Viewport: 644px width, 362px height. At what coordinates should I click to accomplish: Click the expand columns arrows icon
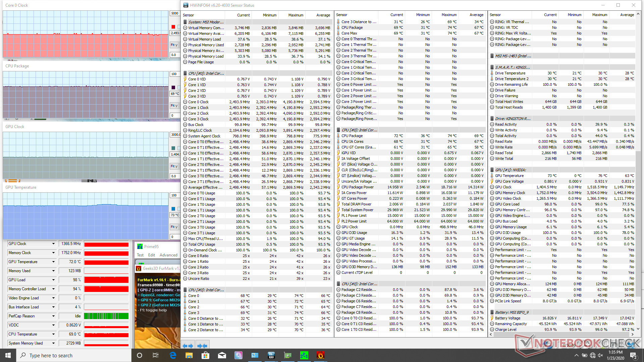coord(188,346)
